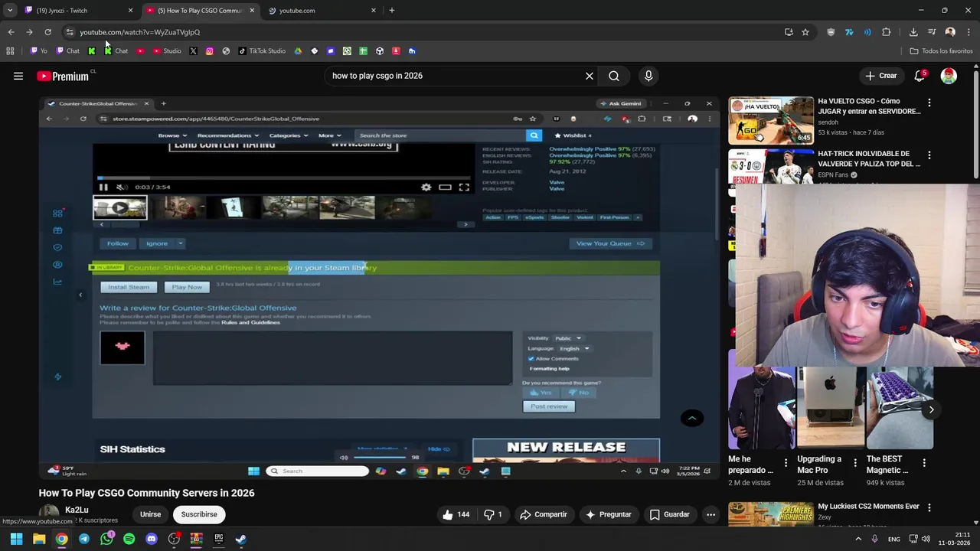Clear the YouTube search query with X
This screenshot has height=551, width=980.
pyautogui.click(x=590, y=76)
